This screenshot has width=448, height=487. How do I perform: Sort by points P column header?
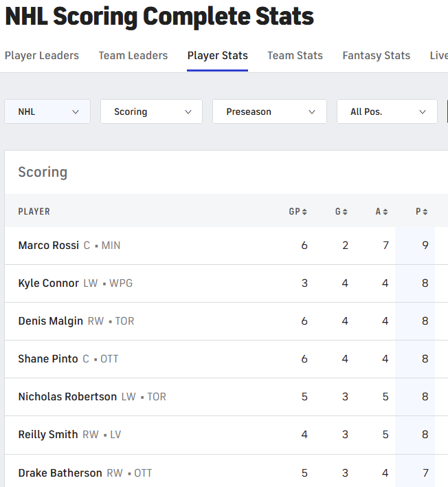tap(422, 212)
